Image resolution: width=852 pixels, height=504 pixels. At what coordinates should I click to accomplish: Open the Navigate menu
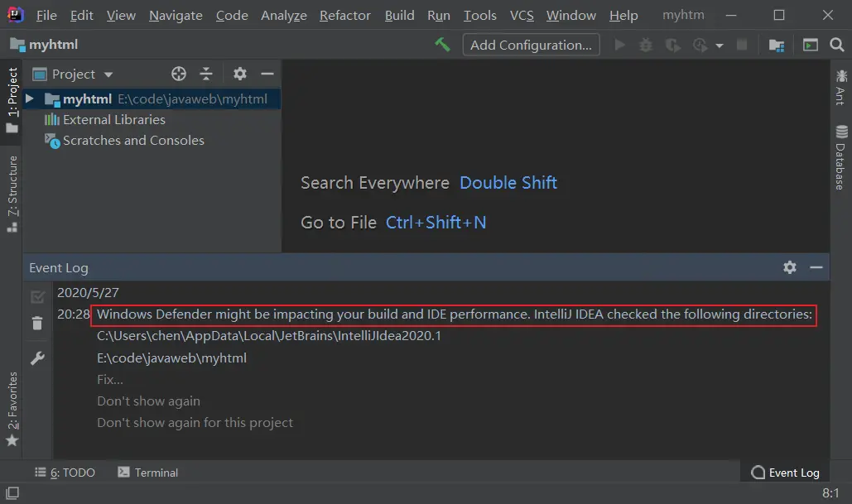[176, 15]
